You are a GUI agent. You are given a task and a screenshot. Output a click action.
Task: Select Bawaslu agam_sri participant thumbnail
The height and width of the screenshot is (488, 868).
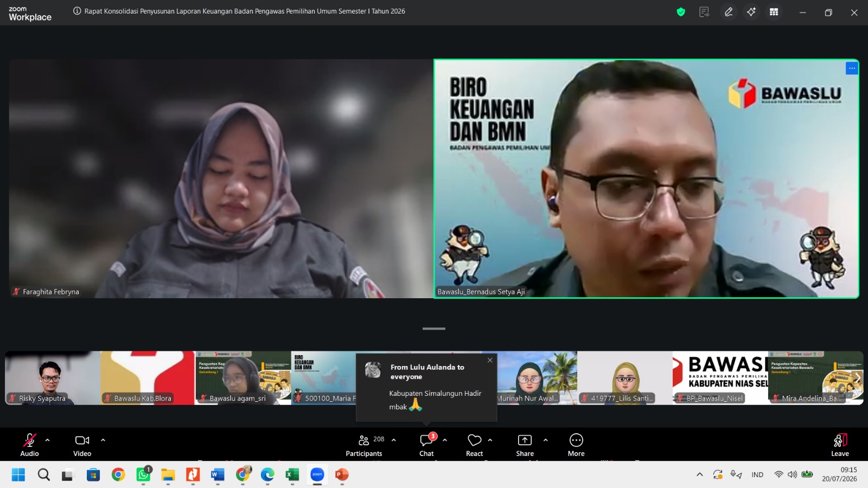point(243,378)
